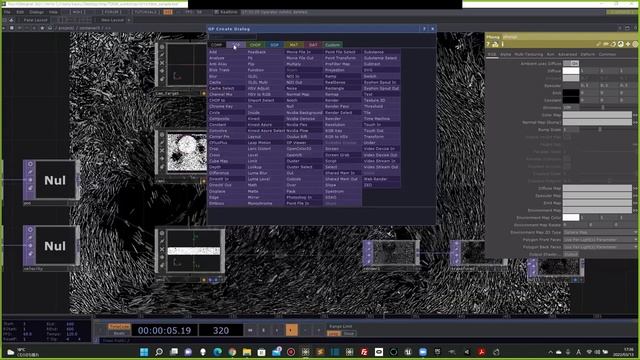Switch to the MAT operator tab
The height and width of the screenshot is (360, 640).
point(293,44)
